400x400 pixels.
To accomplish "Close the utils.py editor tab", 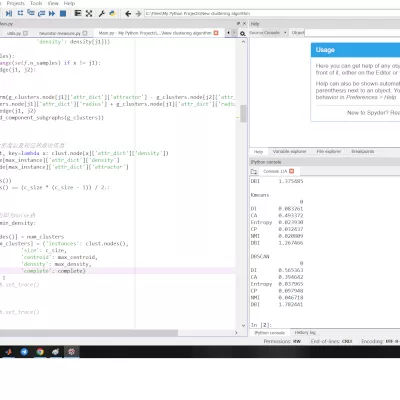I will coord(25,33).
